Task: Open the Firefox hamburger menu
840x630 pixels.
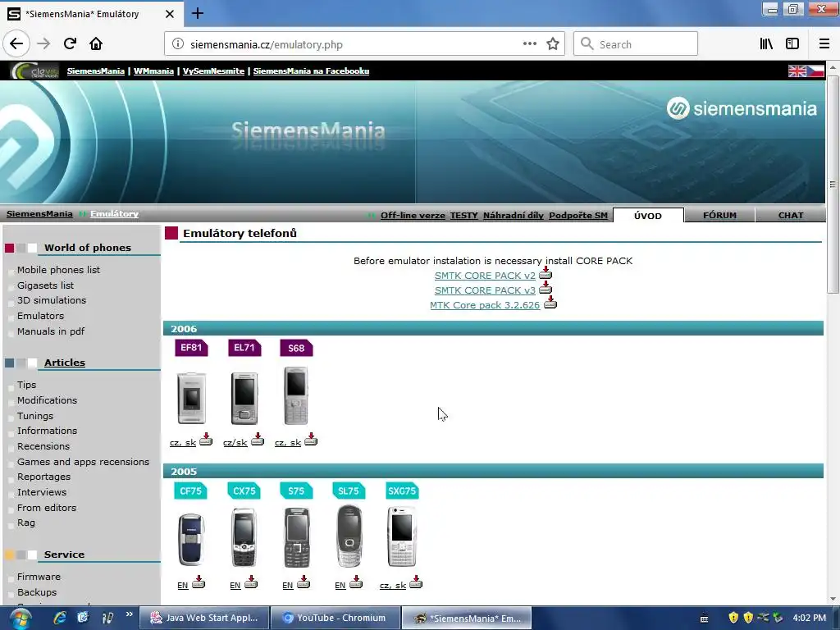Action: (824, 44)
